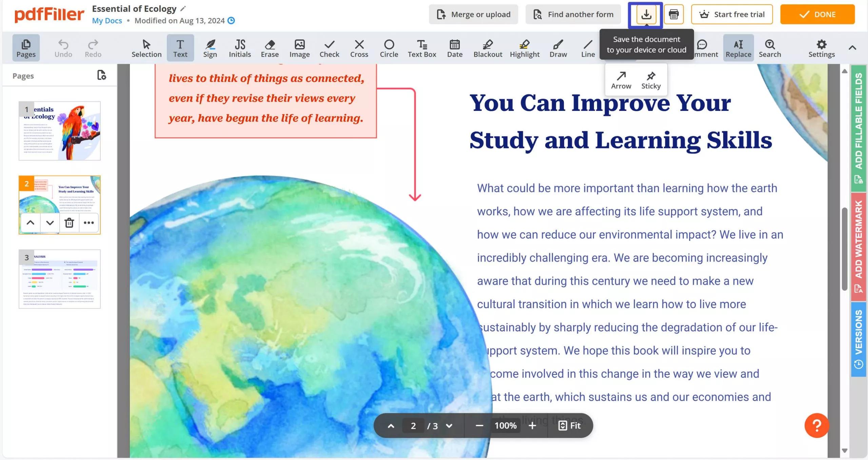The height and width of the screenshot is (460, 868).
Task: Click the page 1 thumbnail
Action: point(59,131)
